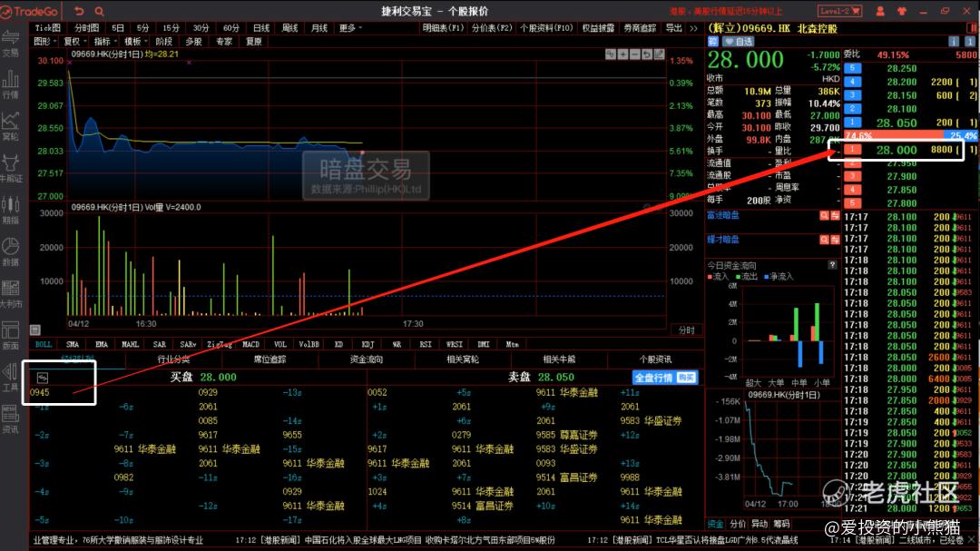Switch to the 个股资讯 tab
The width and height of the screenshot is (980, 551).
[x=655, y=359]
